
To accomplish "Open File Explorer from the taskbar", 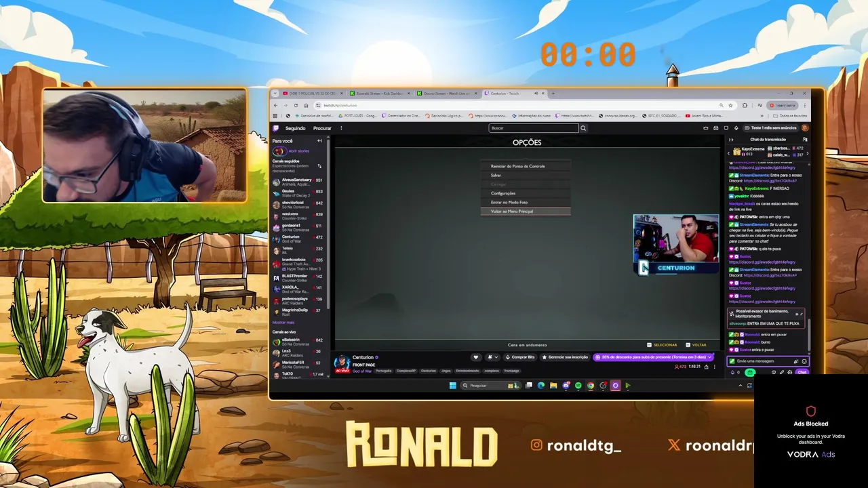I will pyautogui.click(x=553, y=386).
